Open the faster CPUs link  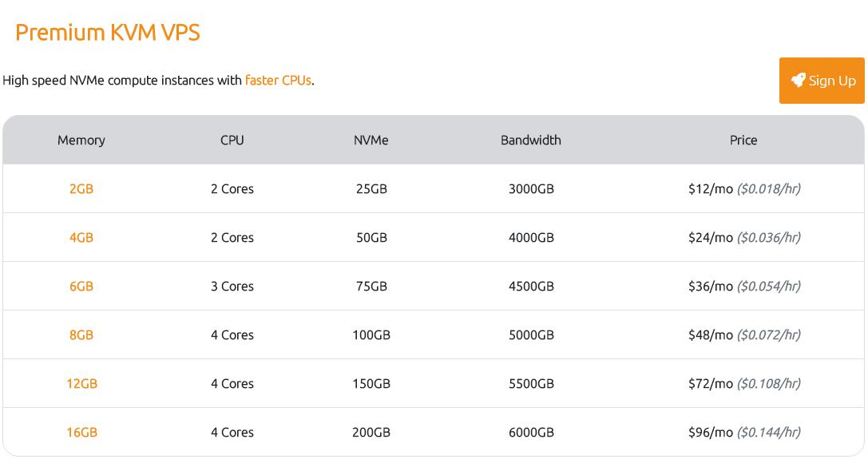coord(278,80)
